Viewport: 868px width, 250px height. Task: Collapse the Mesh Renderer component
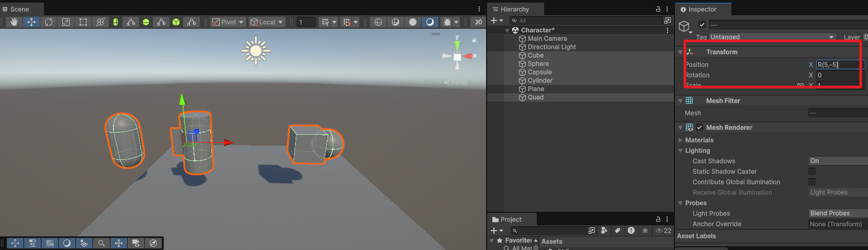[x=680, y=127]
